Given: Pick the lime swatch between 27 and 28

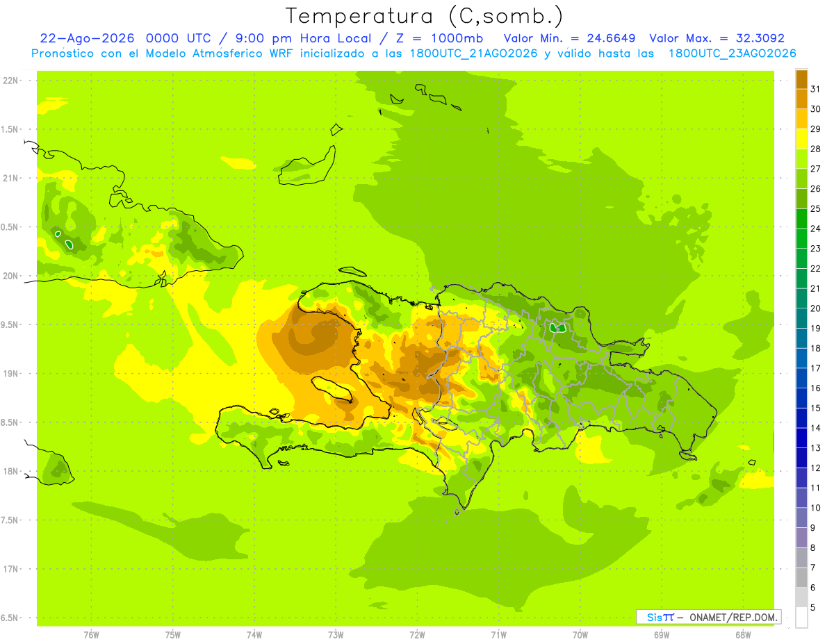Looking at the screenshot, I should tap(801, 158).
